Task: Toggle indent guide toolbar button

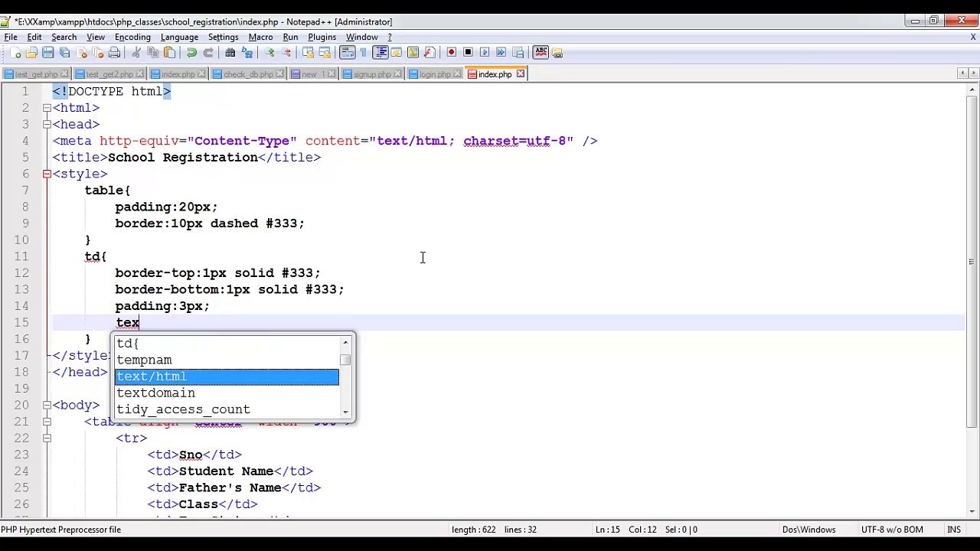Action: tap(381, 53)
